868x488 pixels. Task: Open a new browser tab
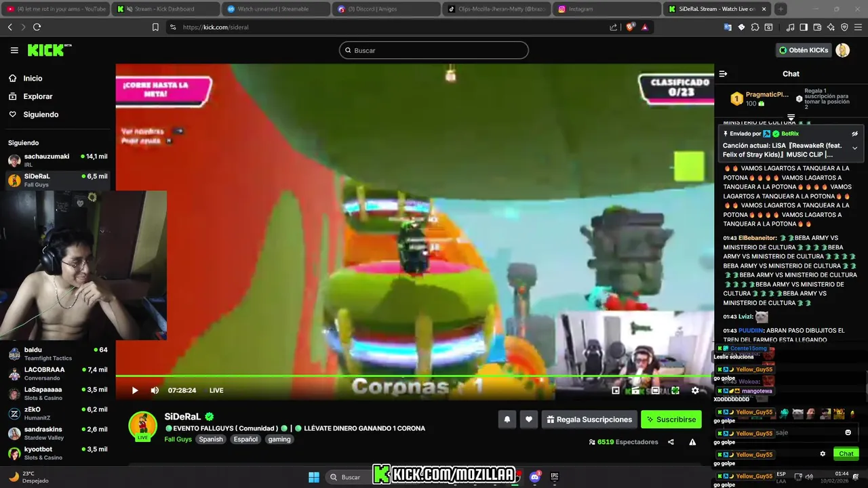(x=781, y=9)
